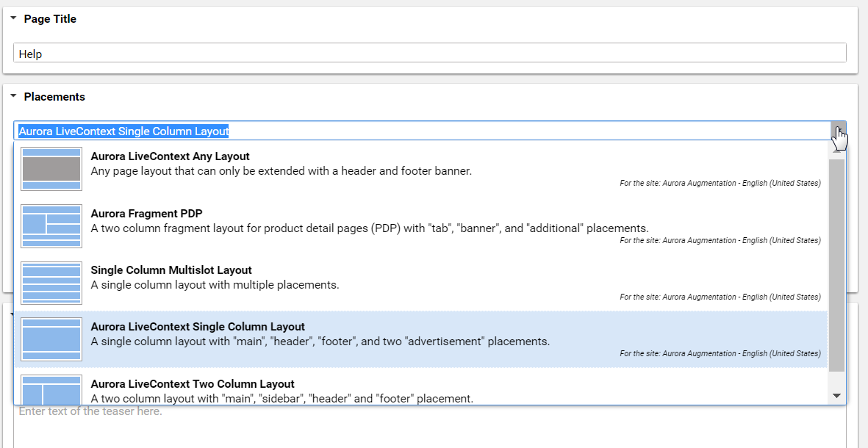Click the Aurora Fragment PDP layout thumbnail
The height and width of the screenshot is (448, 868).
(51, 226)
